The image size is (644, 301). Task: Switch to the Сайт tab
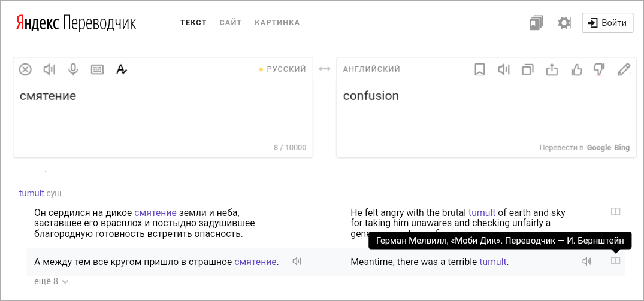click(231, 23)
